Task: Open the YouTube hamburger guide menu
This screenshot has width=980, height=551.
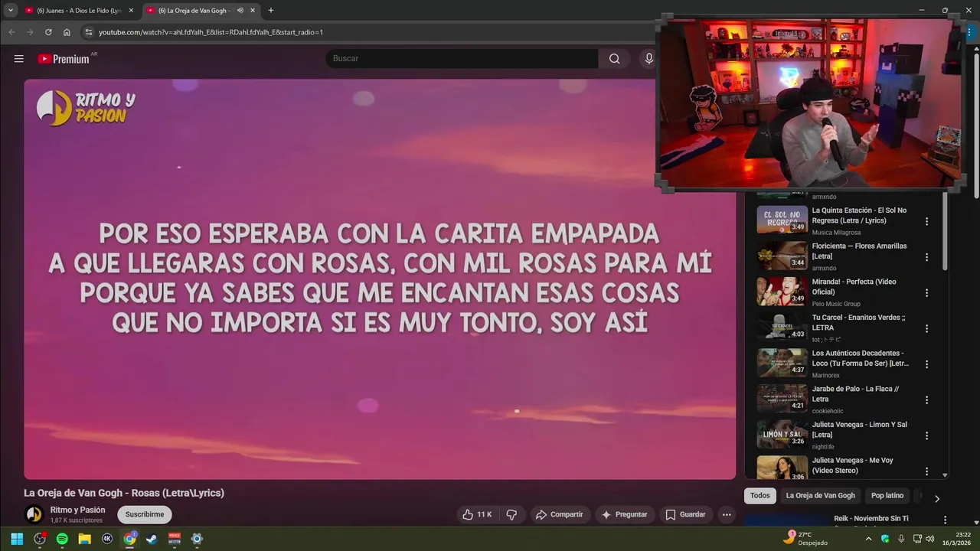Action: tap(18, 59)
